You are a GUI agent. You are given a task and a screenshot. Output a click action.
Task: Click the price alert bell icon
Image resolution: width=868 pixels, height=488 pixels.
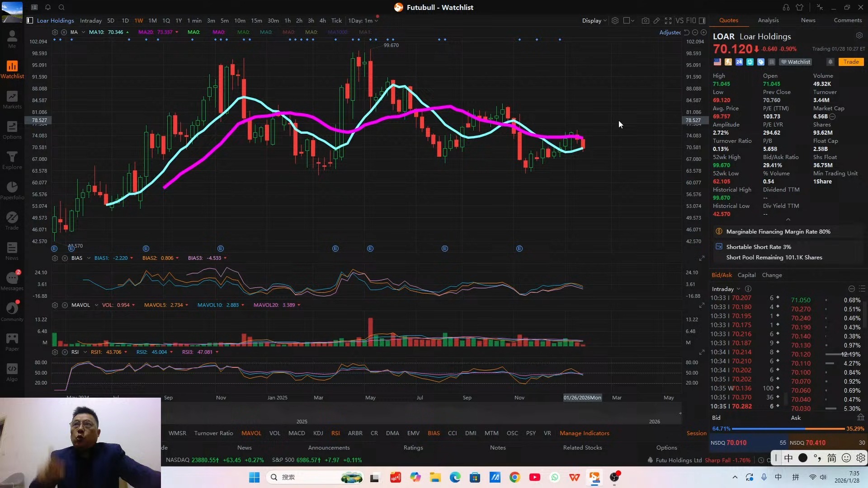click(830, 62)
